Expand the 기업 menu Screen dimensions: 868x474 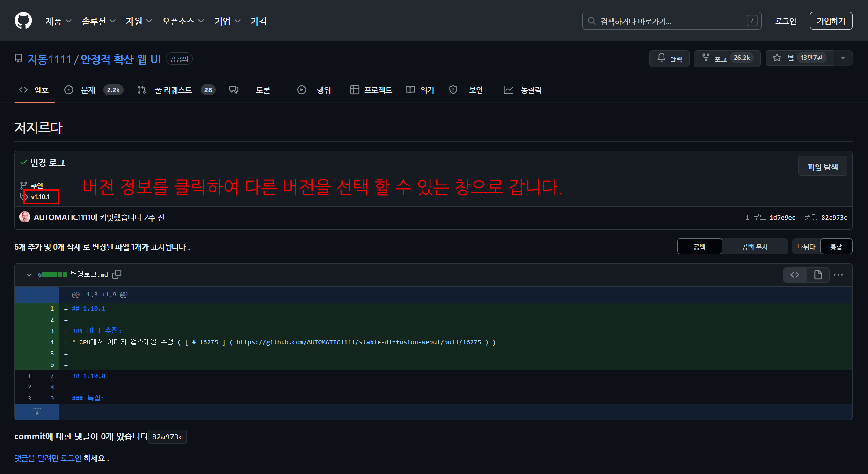(227, 21)
